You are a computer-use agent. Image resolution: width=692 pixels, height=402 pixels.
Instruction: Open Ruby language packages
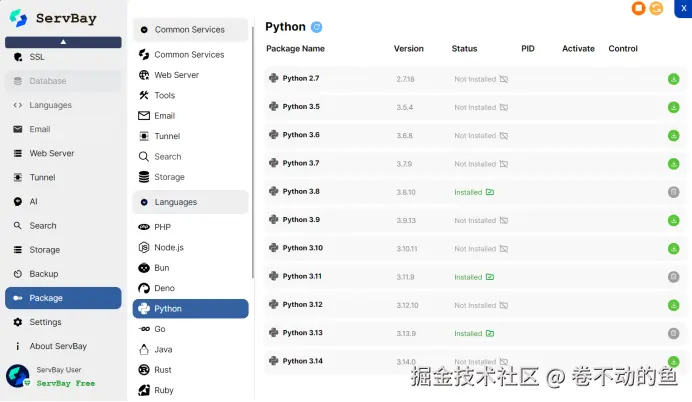190,390
